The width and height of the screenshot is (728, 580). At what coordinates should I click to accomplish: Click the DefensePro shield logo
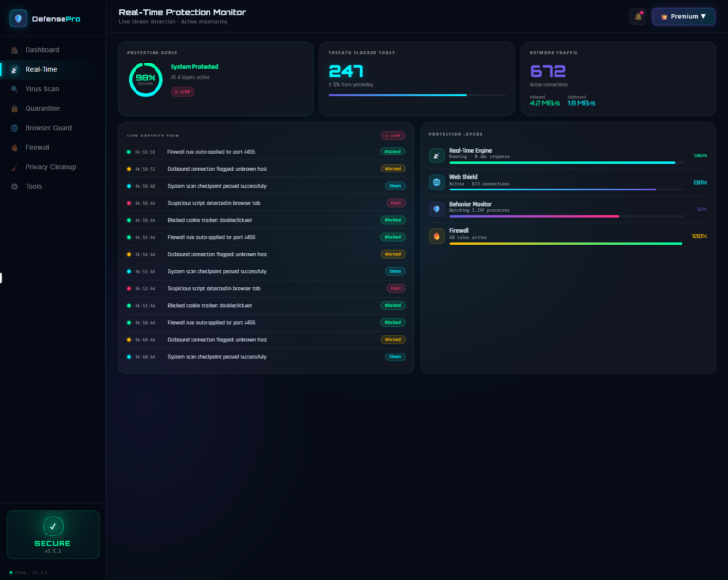(x=18, y=19)
